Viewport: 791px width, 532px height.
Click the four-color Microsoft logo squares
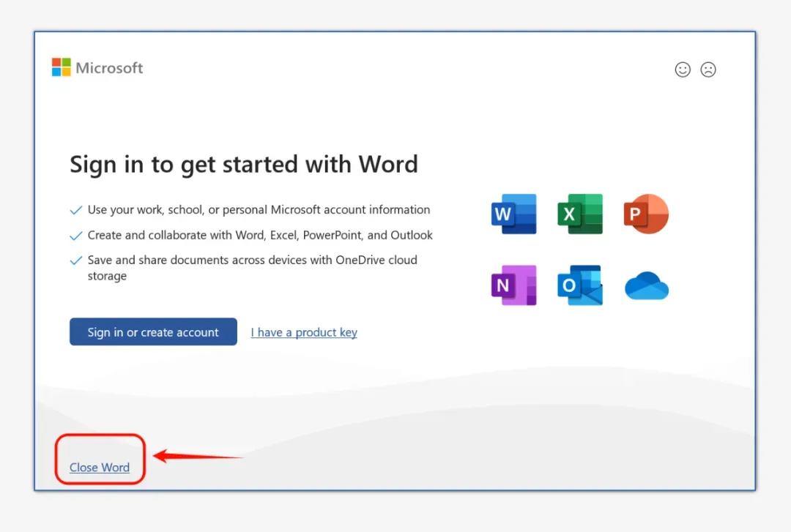[61, 67]
